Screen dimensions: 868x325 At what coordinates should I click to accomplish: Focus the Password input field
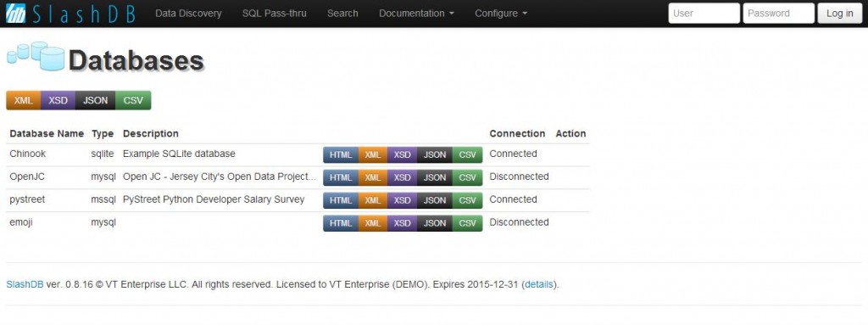tap(778, 14)
